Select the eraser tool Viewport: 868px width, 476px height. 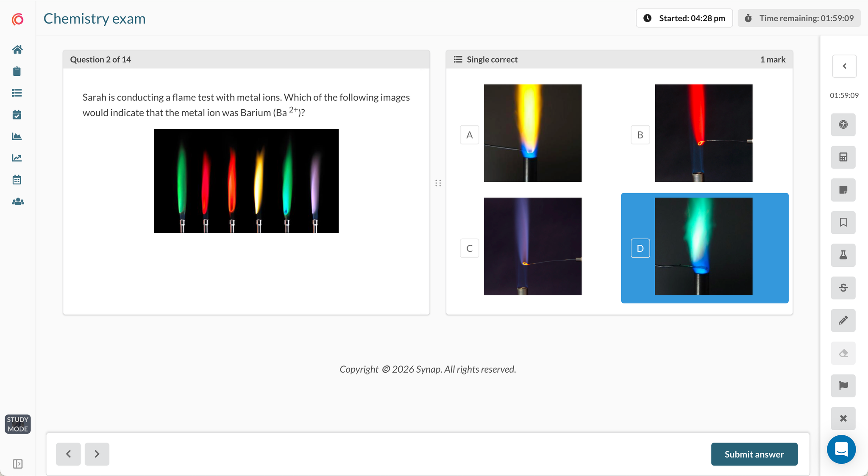pos(843,353)
